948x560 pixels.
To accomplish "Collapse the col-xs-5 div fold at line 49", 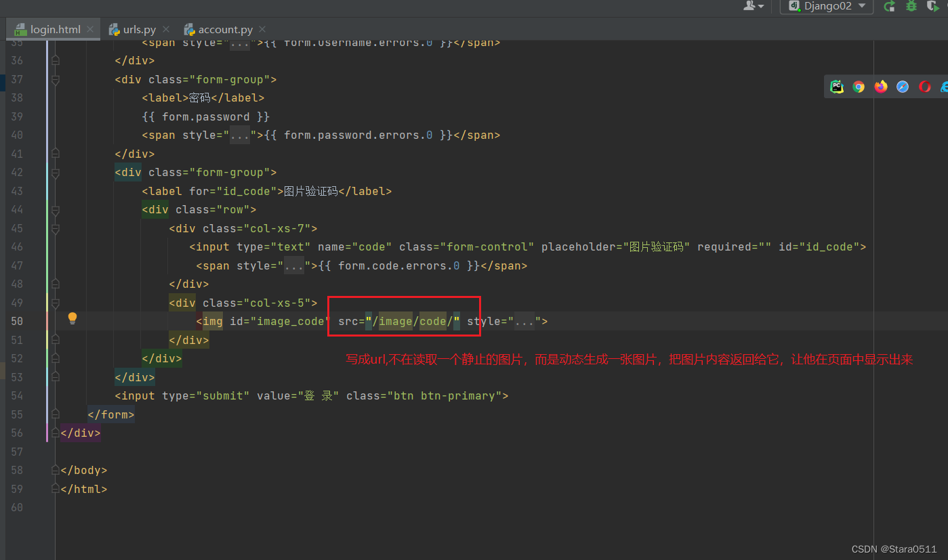I will [56, 303].
